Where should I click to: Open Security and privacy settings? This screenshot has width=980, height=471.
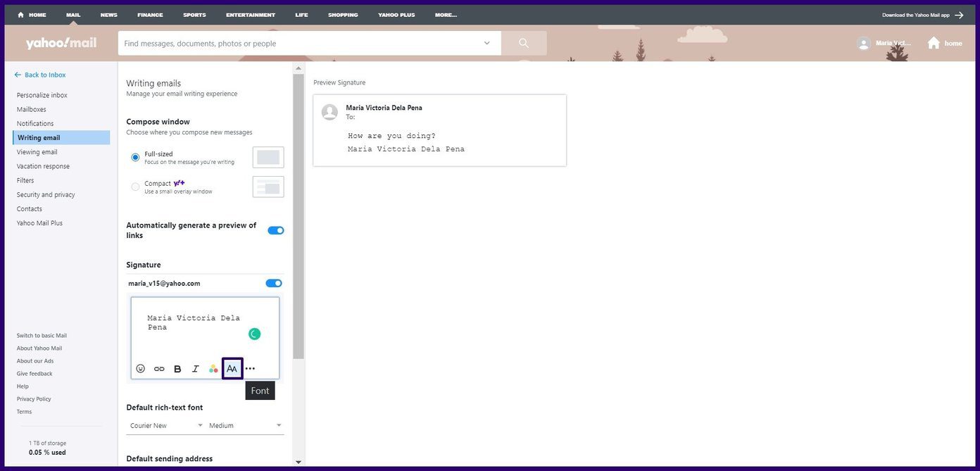[x=46, y=194]
